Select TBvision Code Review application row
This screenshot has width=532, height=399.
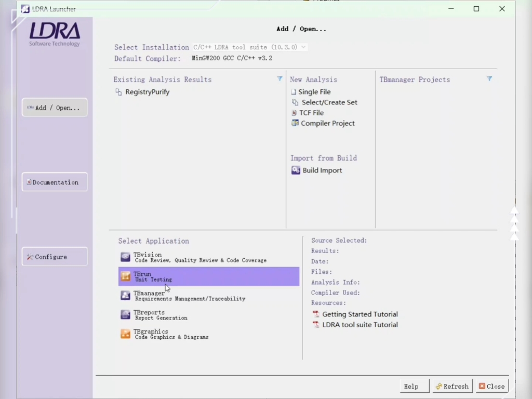[209, 257]
